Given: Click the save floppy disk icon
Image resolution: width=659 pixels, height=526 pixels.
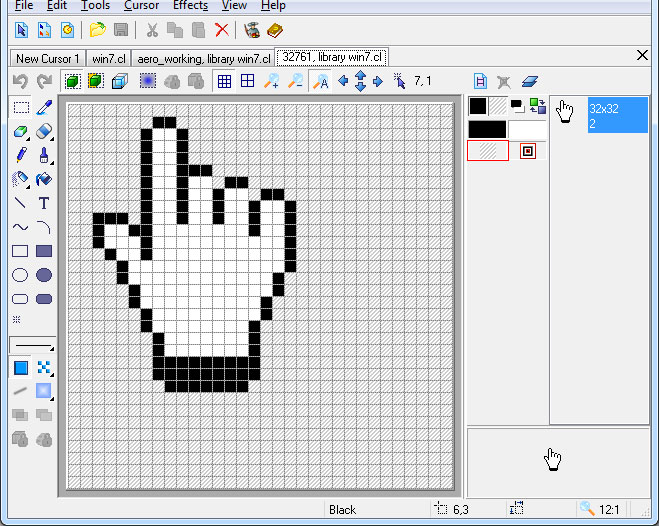Looking at the screenshot, I should [121, 30].
